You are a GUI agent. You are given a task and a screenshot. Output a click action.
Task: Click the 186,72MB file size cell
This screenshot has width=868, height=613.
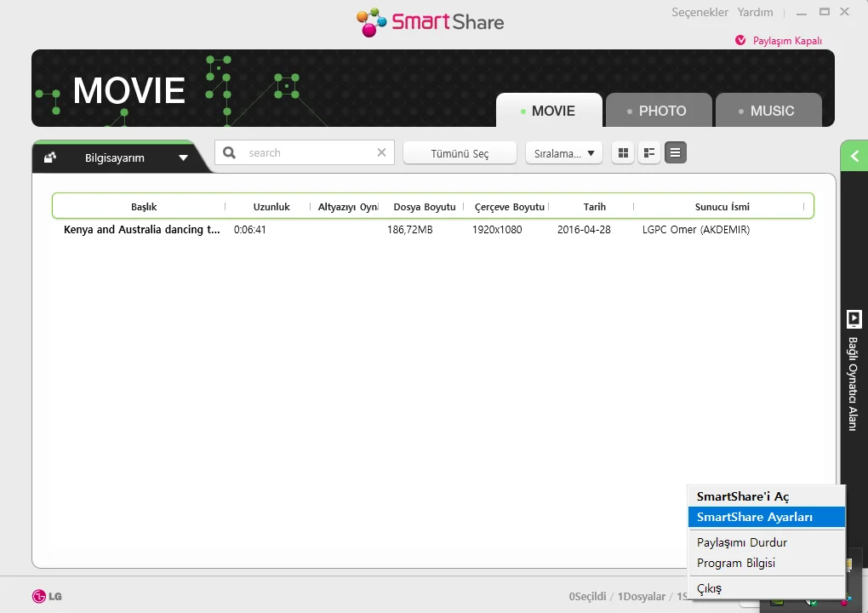(409, 229)
